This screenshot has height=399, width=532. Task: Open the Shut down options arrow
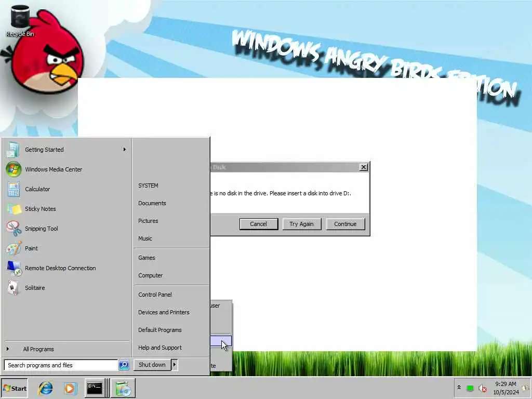pos(175,365)
